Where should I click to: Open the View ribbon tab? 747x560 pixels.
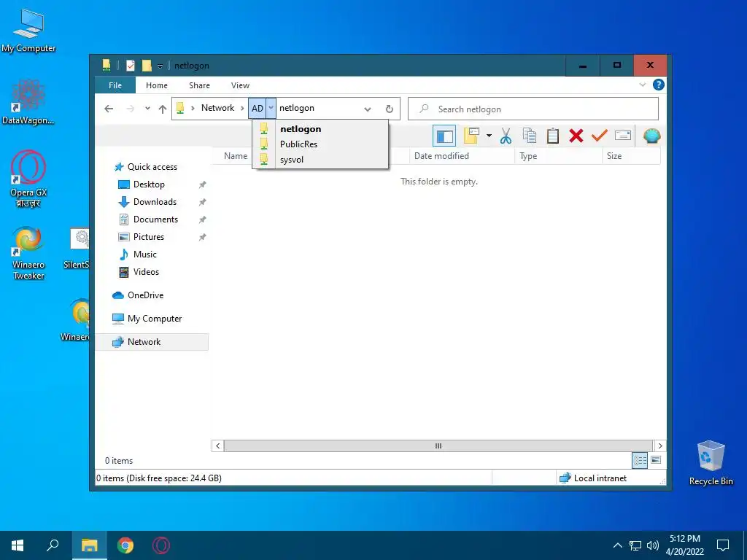240,85
